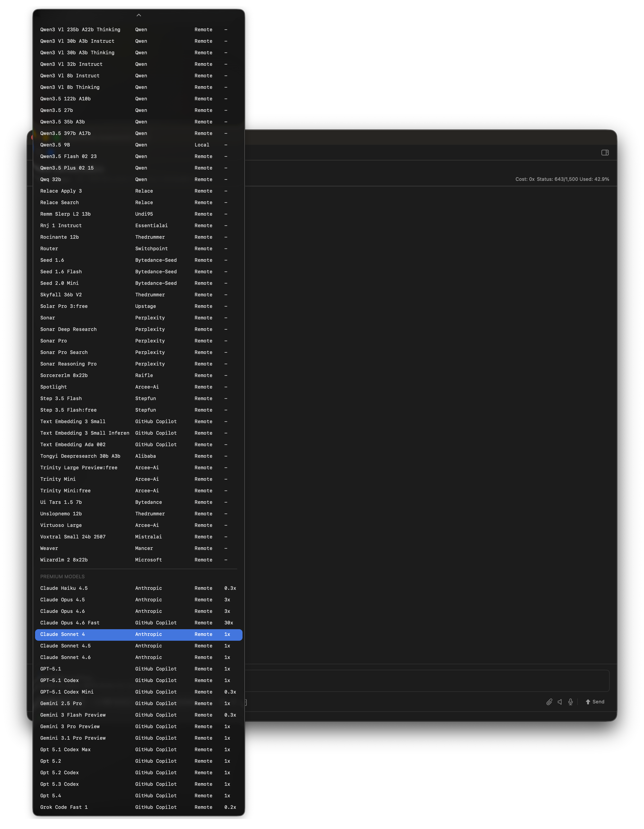The image size is (644, 829).
Task: Select Spotlight by Arcee-Ai
Action: (x=139, y=387)
